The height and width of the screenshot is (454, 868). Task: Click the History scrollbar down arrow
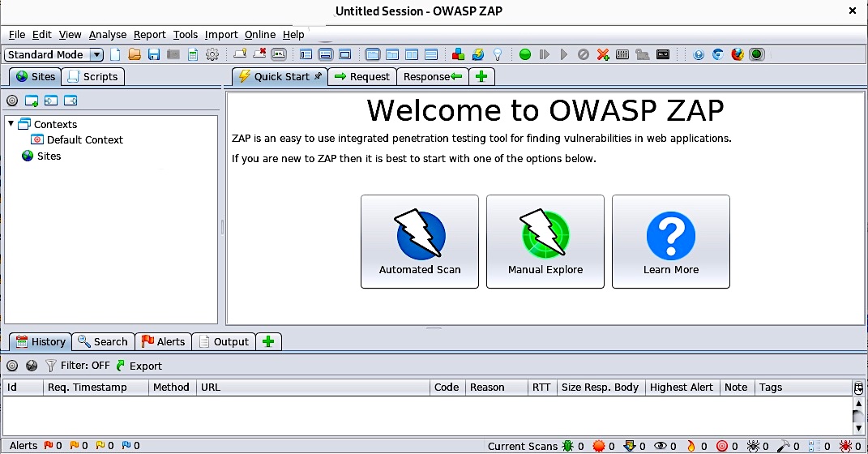point(858,429)
